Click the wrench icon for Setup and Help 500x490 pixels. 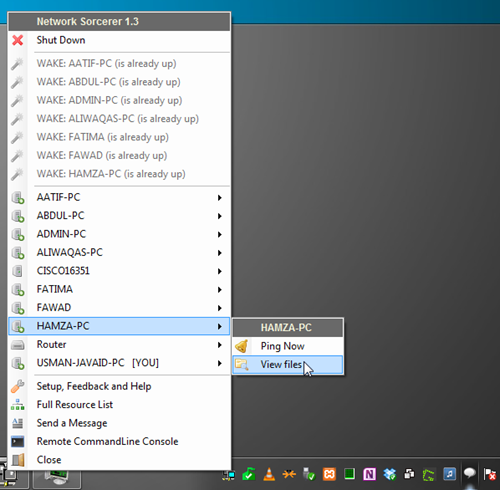[17, 386]
